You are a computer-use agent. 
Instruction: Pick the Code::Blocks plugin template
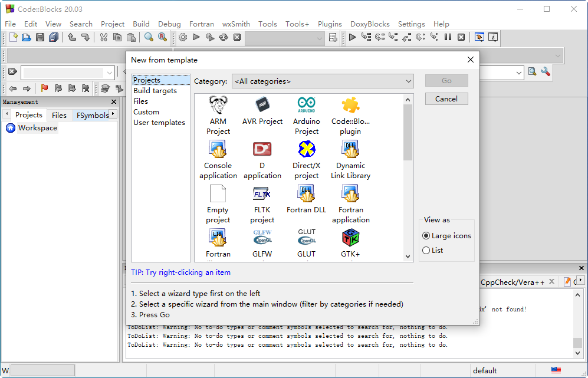tap(350, 116)
